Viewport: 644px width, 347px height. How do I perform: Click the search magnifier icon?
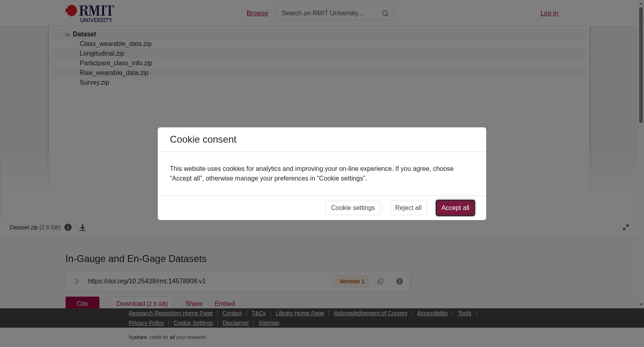point(385,13)
